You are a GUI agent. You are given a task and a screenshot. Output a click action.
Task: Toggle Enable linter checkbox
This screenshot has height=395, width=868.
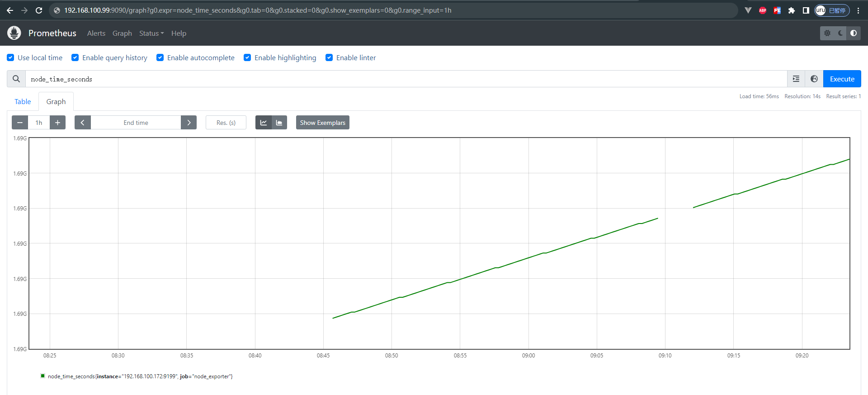pos(329,57)
